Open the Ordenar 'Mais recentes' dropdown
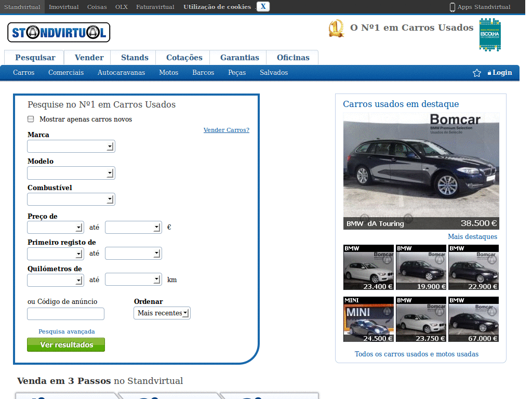Image resolution: width=532 pixels, height=399 pixels. click(x=162, y=313)
